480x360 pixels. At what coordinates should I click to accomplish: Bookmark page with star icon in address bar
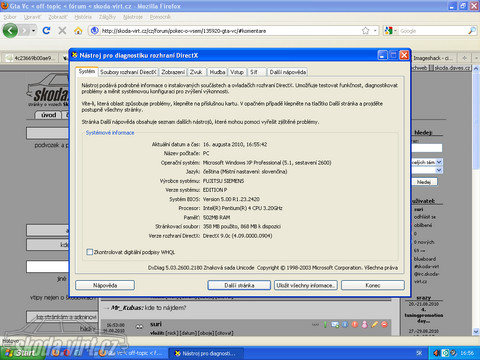[x=366, y=31]
